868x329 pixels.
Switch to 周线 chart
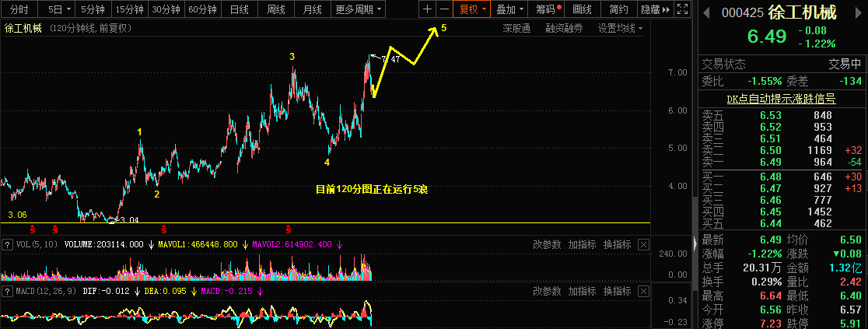[275, 9]
